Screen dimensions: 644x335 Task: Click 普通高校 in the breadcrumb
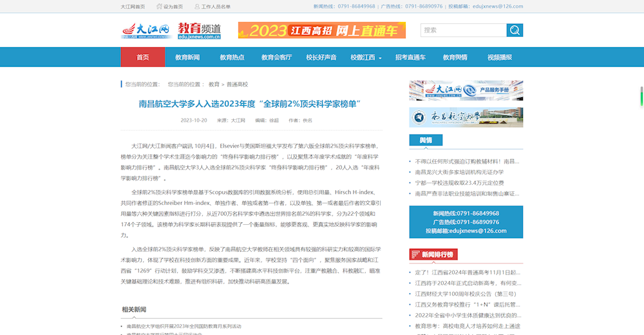pos(237,84)
